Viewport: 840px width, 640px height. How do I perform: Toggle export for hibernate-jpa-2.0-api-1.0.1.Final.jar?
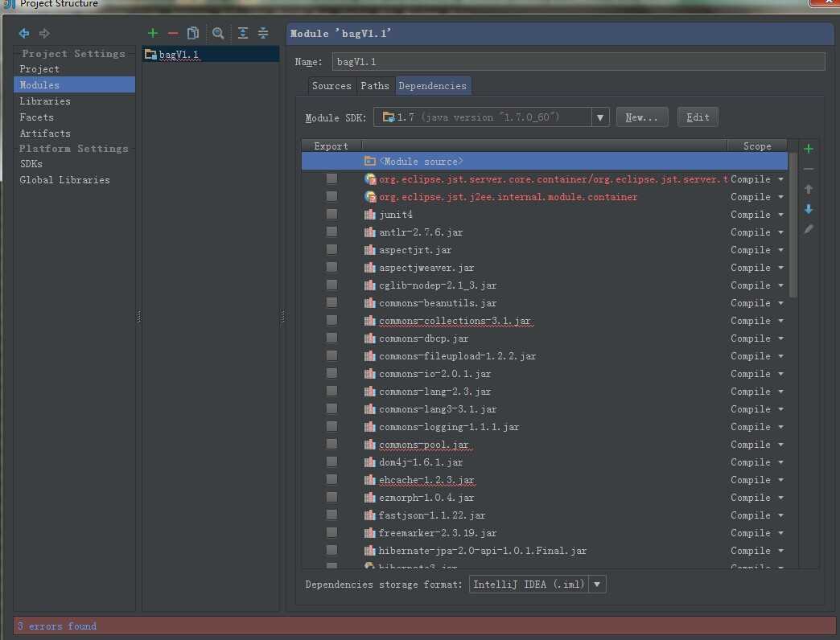pyautogui.click(x=331, y=550)
